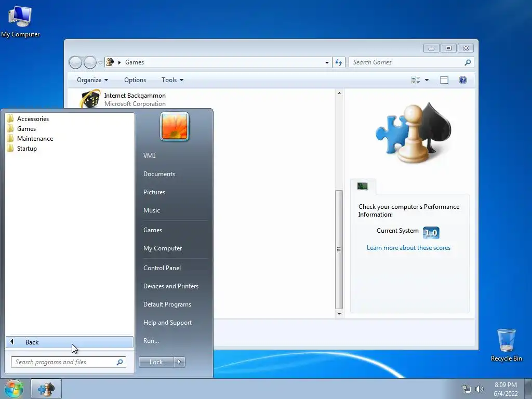Screen dimensions: 532x399
Task: Click the performance tab icon in preview pane
Action: [362, 186]
